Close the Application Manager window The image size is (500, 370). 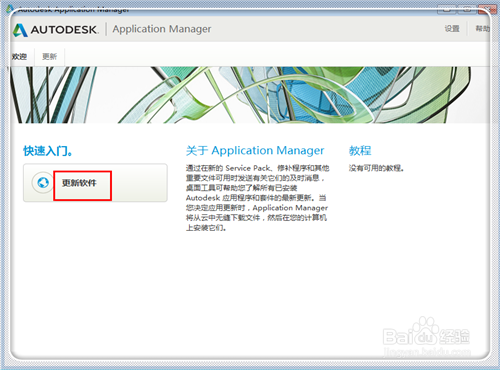coord(487,9)
